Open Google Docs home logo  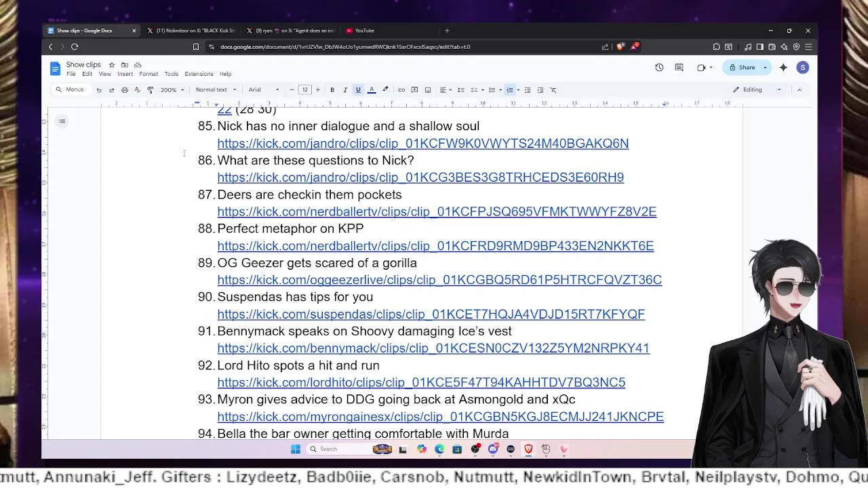point(55,68)
